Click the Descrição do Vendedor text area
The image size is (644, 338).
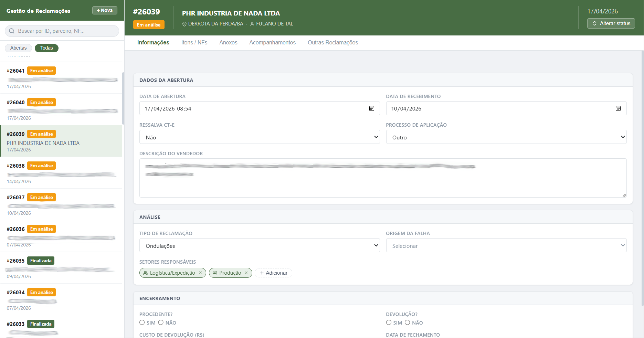[x=383, y=178]
